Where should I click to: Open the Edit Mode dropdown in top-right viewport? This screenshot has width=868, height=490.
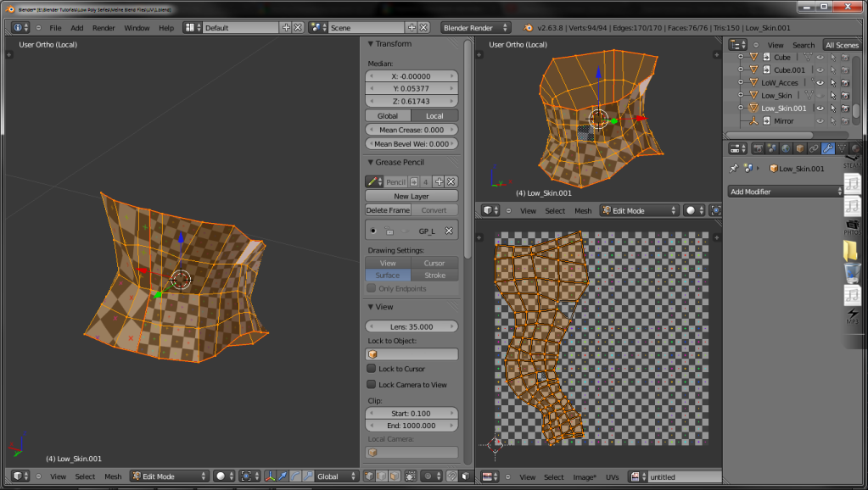640,211
